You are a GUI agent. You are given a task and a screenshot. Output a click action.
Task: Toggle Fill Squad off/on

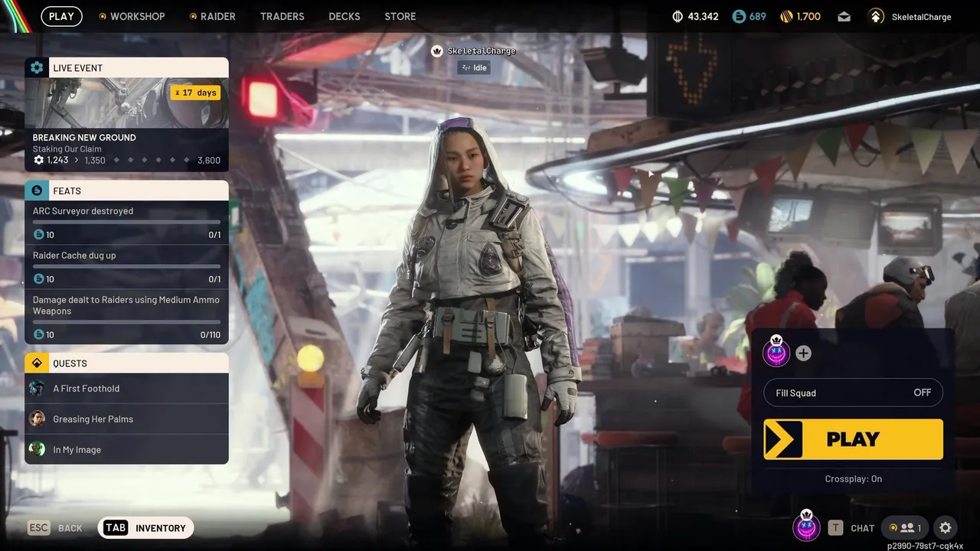coord(854,393)
